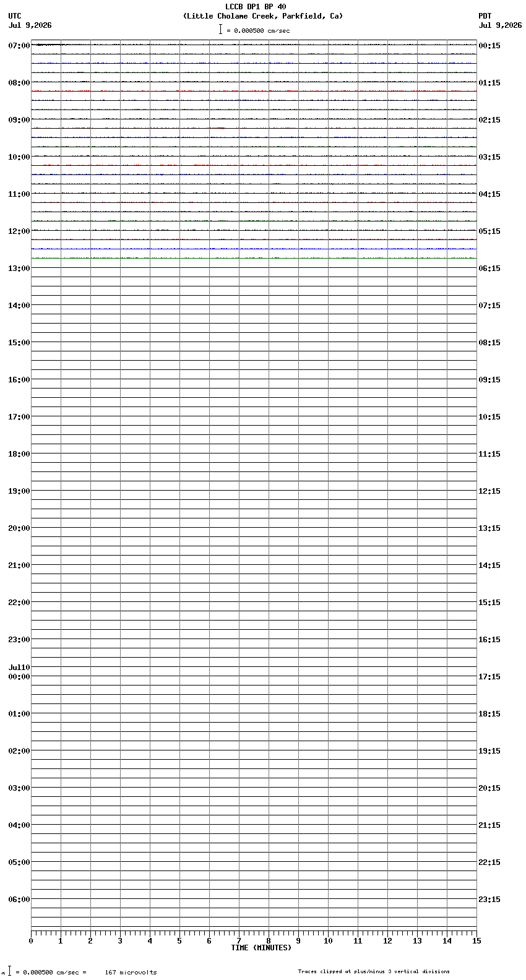Select the '03:00' UTC row label
This screenshot has width=526, height=980.
[x=19, y=788]
